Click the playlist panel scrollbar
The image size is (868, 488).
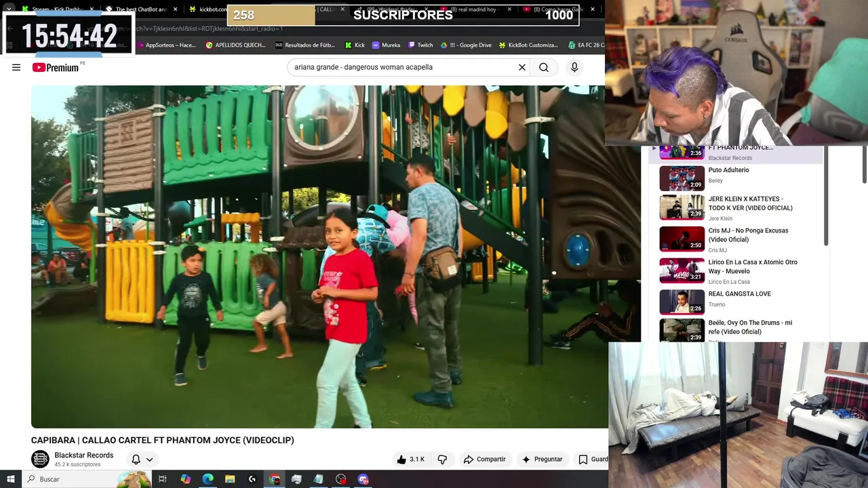click(826, 197)
